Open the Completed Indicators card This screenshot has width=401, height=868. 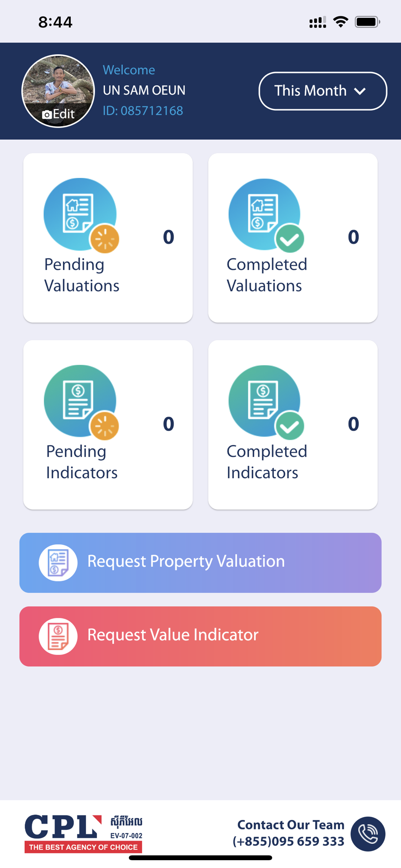pyautogui.click(x=293, y=424)
